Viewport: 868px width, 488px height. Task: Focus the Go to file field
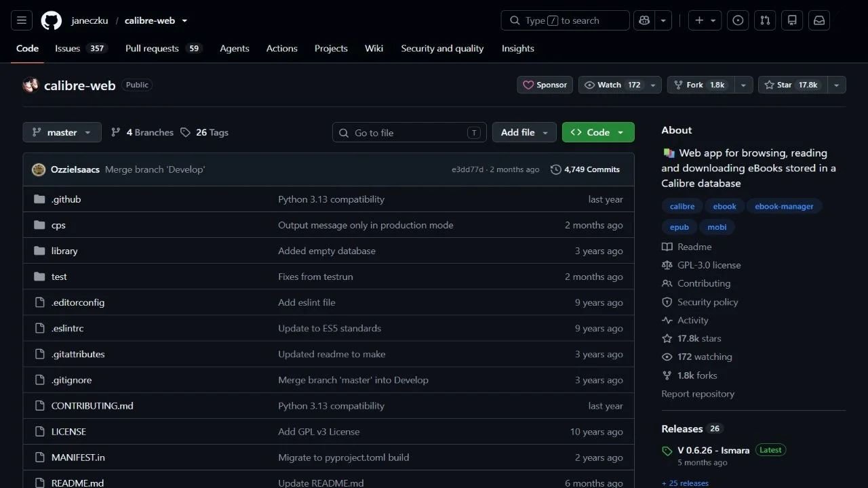[410, 132]
